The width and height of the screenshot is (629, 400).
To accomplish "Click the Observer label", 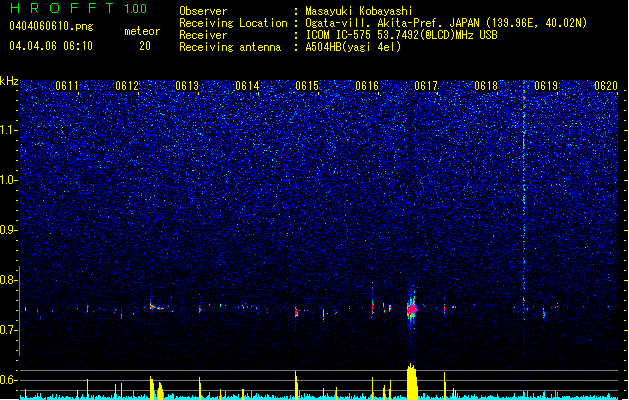I will point(203,11).
